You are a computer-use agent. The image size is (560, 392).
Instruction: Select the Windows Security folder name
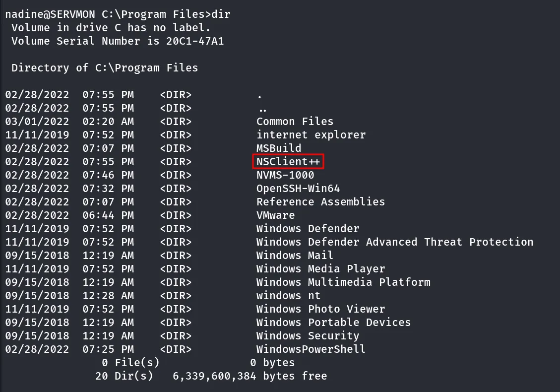308,336
